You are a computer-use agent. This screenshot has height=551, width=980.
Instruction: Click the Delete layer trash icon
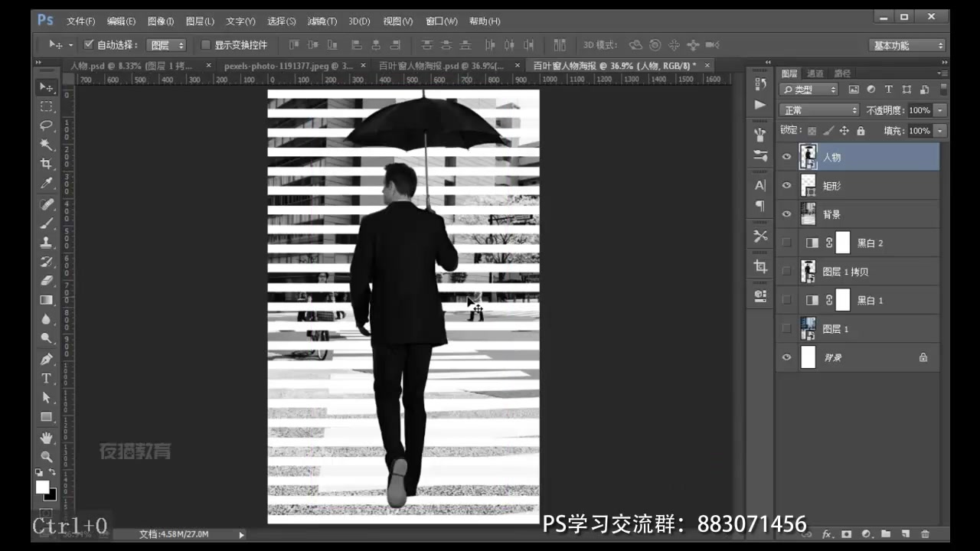coord(925,533)
